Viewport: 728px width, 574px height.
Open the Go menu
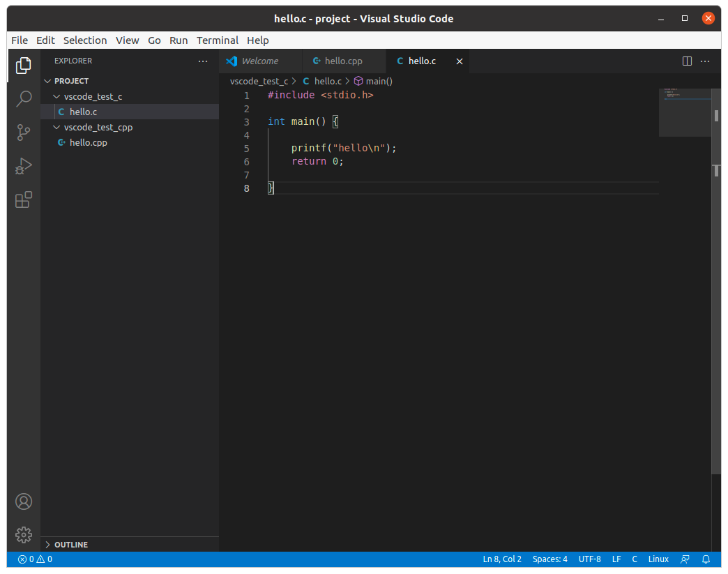[x=154, y=40]
